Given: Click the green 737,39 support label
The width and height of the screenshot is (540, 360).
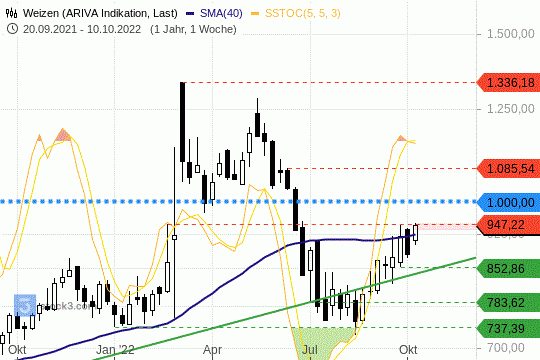Looking at the screenshot, I should click(508, 328).
